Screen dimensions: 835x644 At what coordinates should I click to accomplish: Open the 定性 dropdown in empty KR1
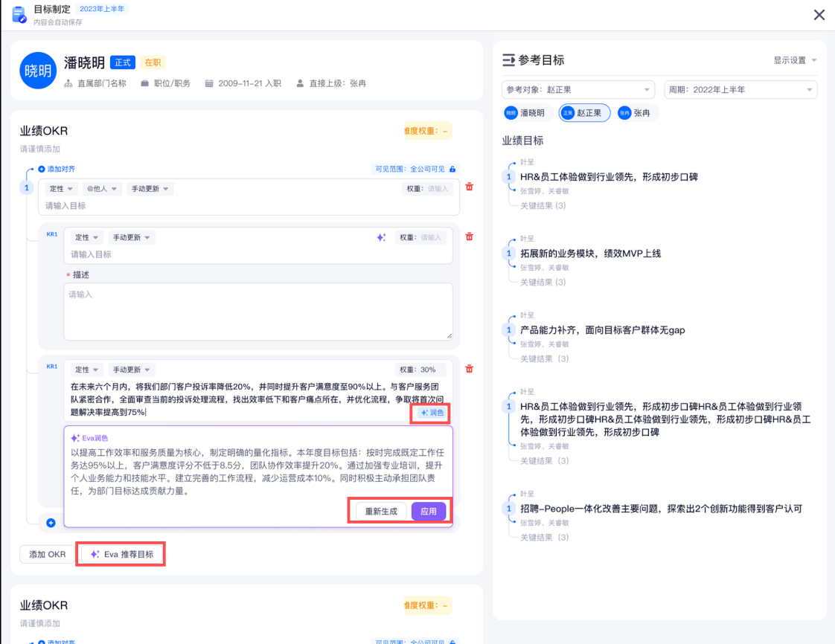pyautogui.click(x=86, y=237)
